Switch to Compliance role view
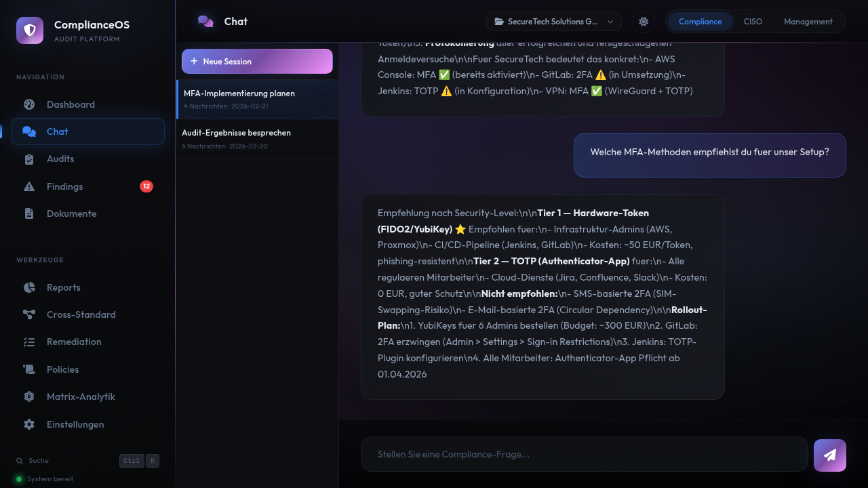Viewport: 868px width, 488px height. tap(700, 22)
